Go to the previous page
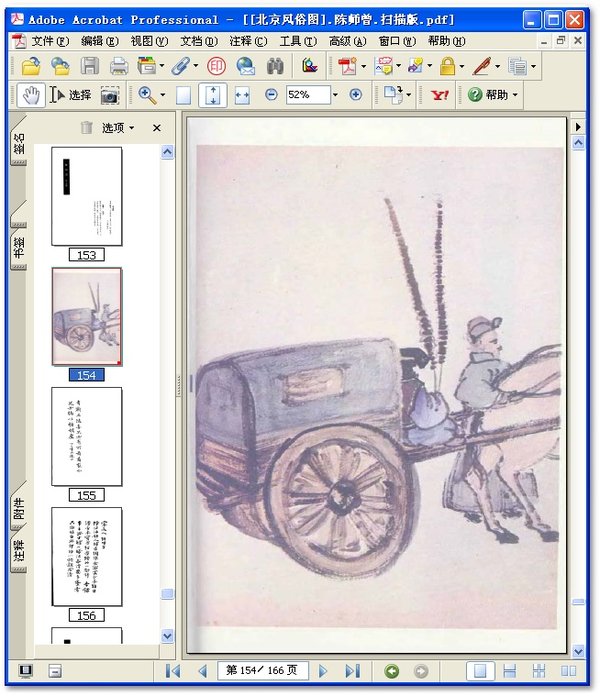 tap(202, 671)
